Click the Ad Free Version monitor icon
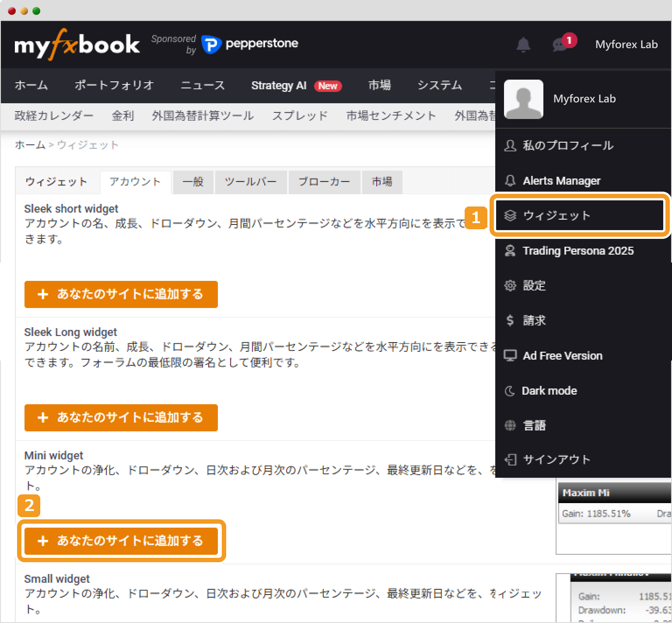Viewport: 672px width, 623px height. (510, 355)
